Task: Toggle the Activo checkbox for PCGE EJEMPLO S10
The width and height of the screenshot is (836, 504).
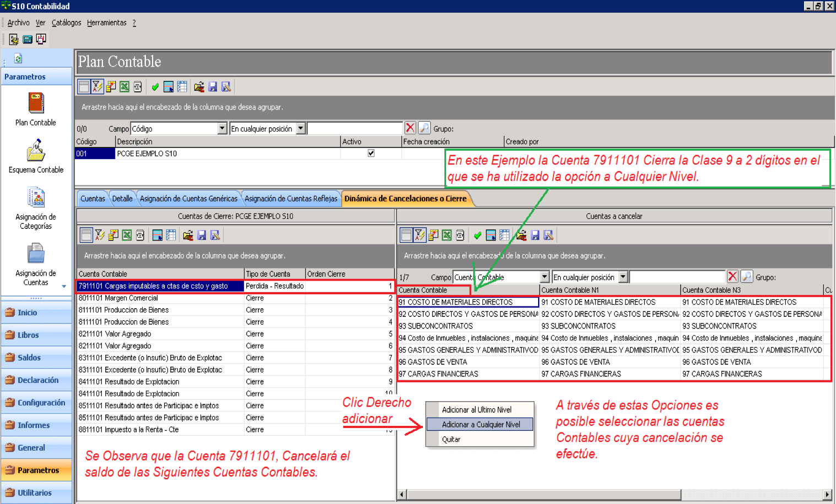Action: coord(371,154)
